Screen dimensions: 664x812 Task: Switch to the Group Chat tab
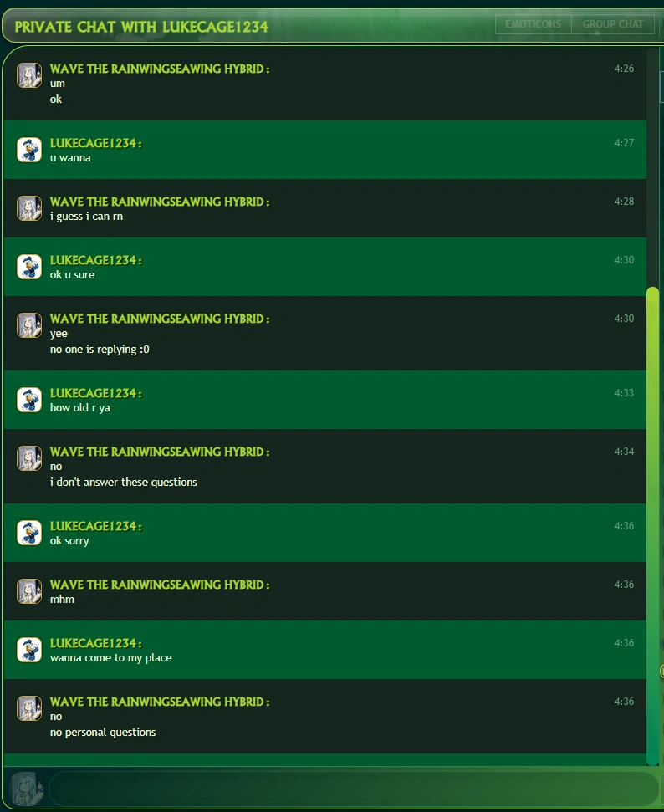(613, 24)
